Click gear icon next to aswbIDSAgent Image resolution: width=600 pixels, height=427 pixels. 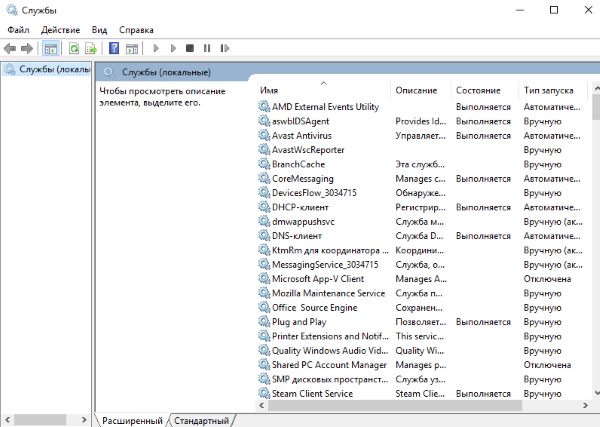pyautogui.click(x=264, y=121)
